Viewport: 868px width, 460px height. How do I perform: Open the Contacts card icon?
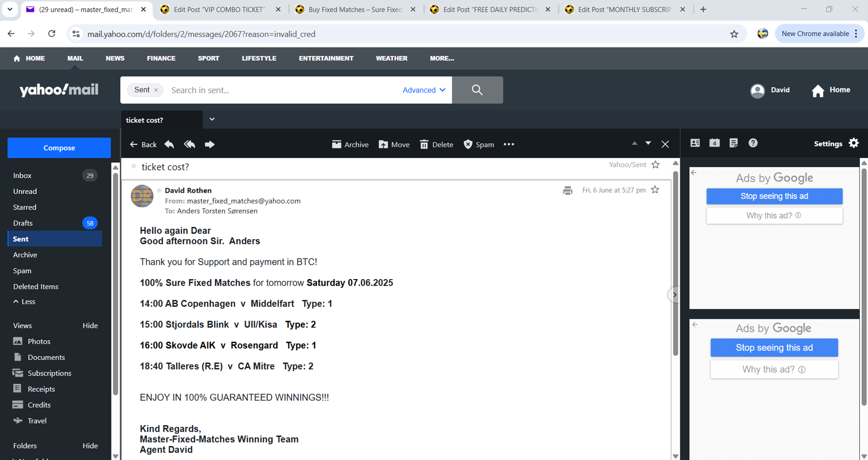point(695,143)
